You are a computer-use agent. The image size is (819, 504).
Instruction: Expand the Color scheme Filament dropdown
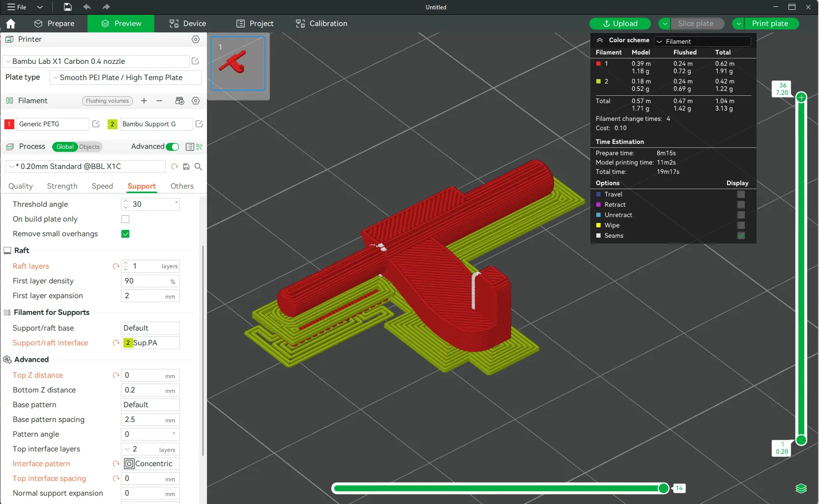pyautogui.click(x=702, y=42)
